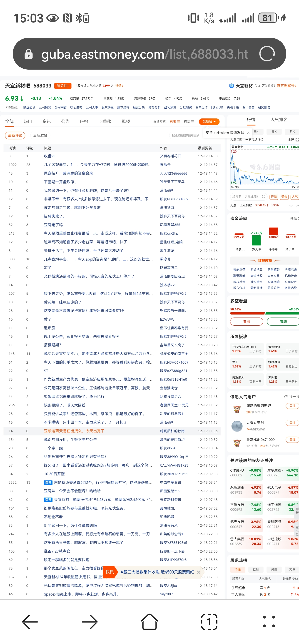Screen dimensions: 299x644
Task: Open browser home page icon
Action: point(149,622)
